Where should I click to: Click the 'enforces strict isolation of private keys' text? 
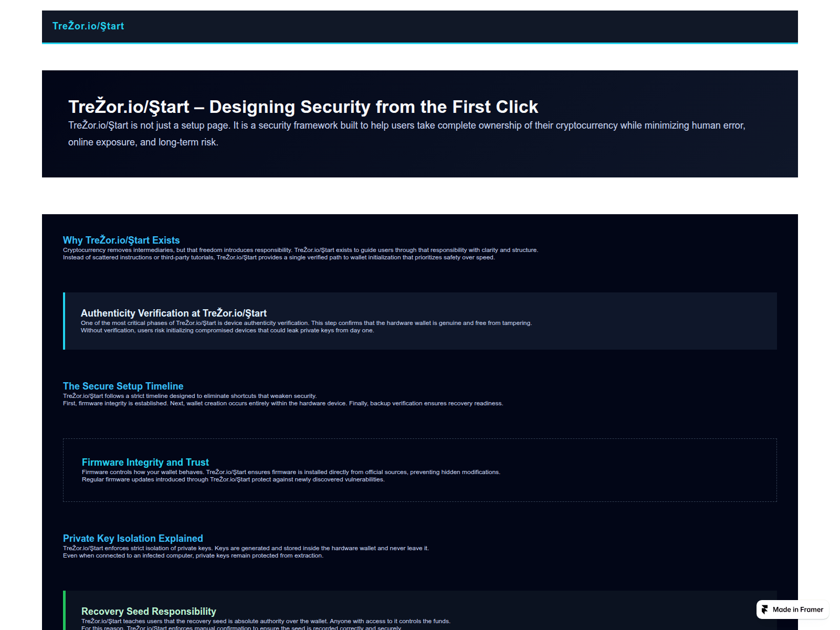pos(246,552)
